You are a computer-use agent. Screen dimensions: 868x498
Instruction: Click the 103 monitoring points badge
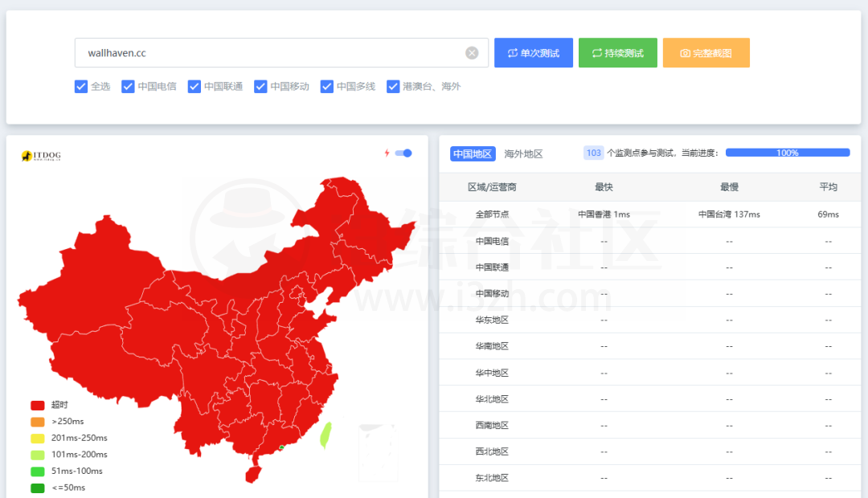coord(593,153)
